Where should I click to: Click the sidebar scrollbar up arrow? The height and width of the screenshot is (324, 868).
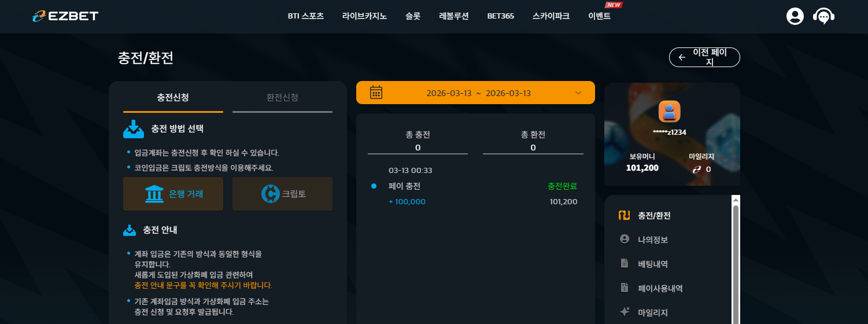(736, 200)
